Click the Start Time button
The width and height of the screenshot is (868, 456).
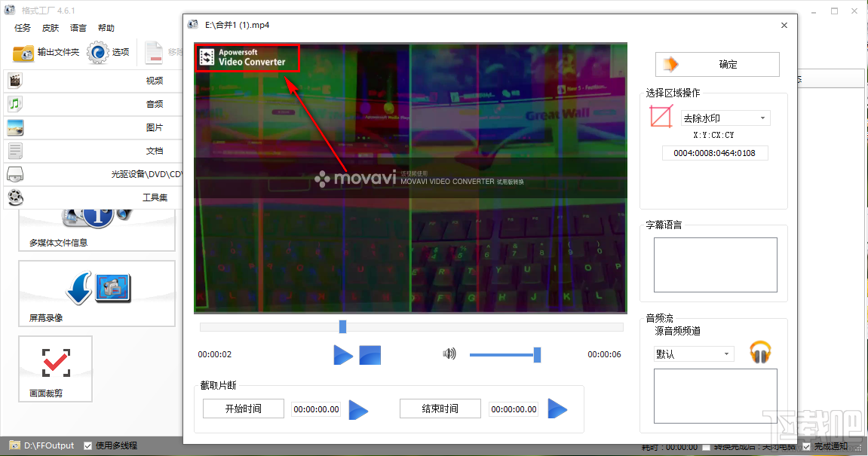click(x=244, y=409)
